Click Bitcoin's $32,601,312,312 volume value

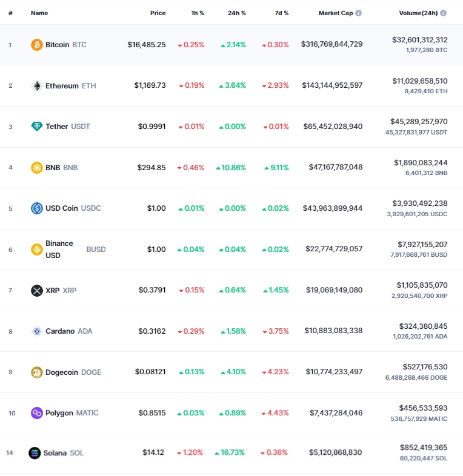pos(419,40)
